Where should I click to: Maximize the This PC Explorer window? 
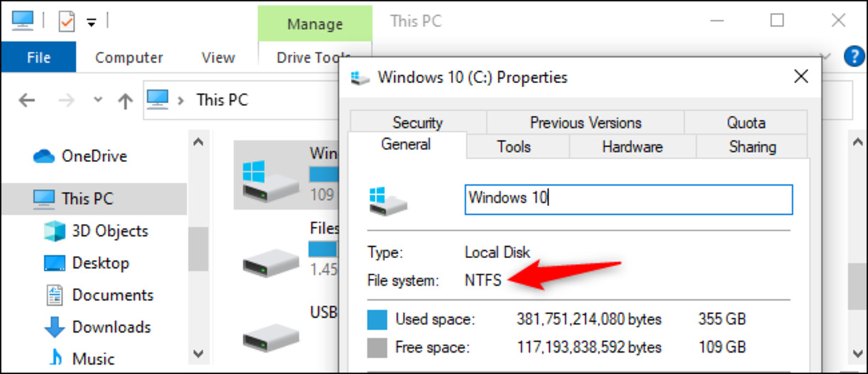coord(777,21)
